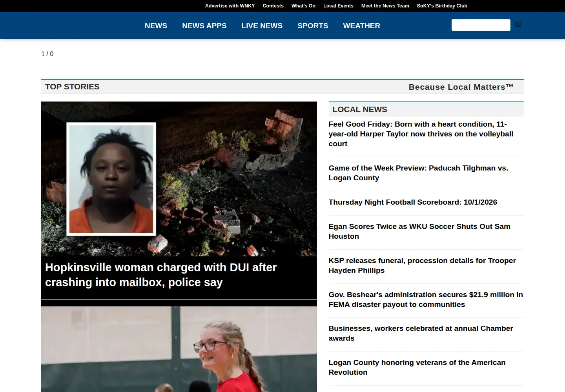
Task: Open Meet the News Team link
Action: pyautogui.click(x=385, y=6)
